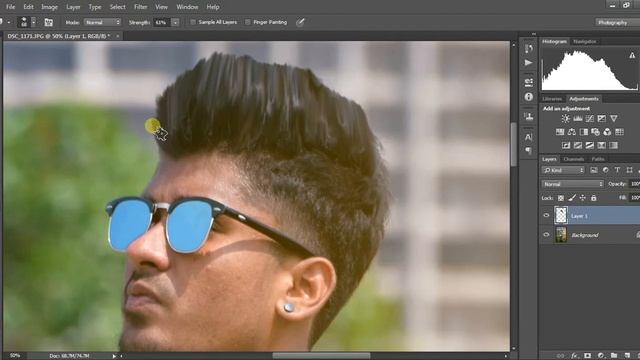The width and height of the screenshot is (640, 360).
Task: Click the histogram cached data warning icon
Action: point(632,55)
